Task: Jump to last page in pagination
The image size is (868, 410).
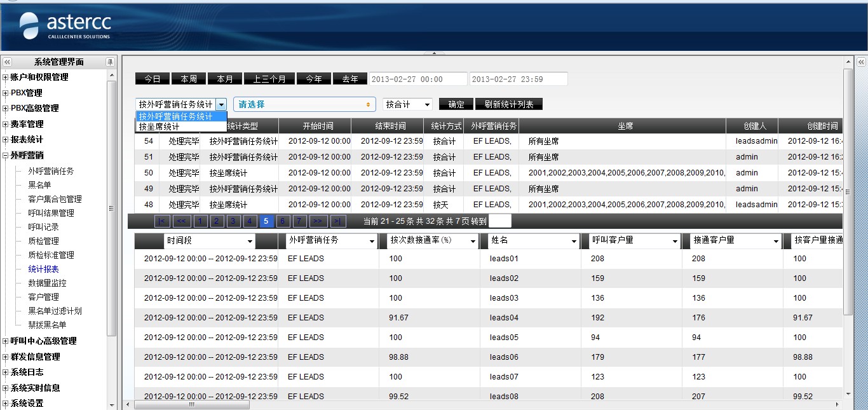Action: [338, 221]
